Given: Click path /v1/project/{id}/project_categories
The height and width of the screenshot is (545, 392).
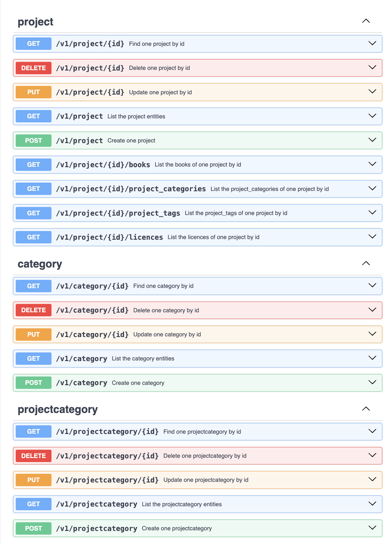Looking at the screenshot, I should tap(131, 189).
